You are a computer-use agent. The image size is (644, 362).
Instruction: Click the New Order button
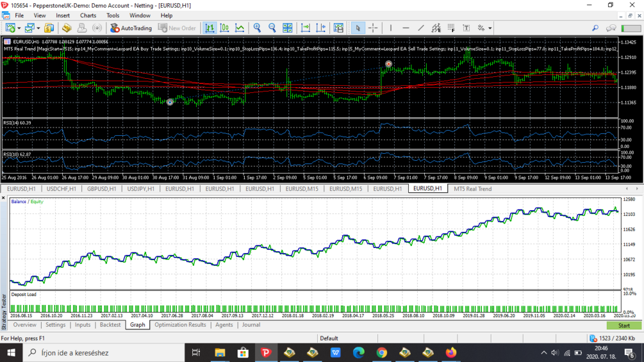[178, 28]
